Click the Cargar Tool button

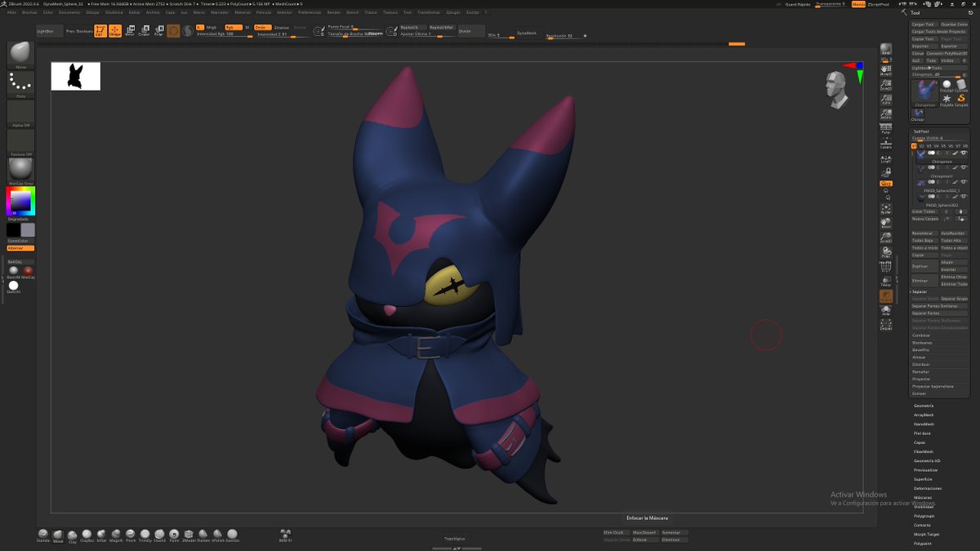click(x=924, y=24)
